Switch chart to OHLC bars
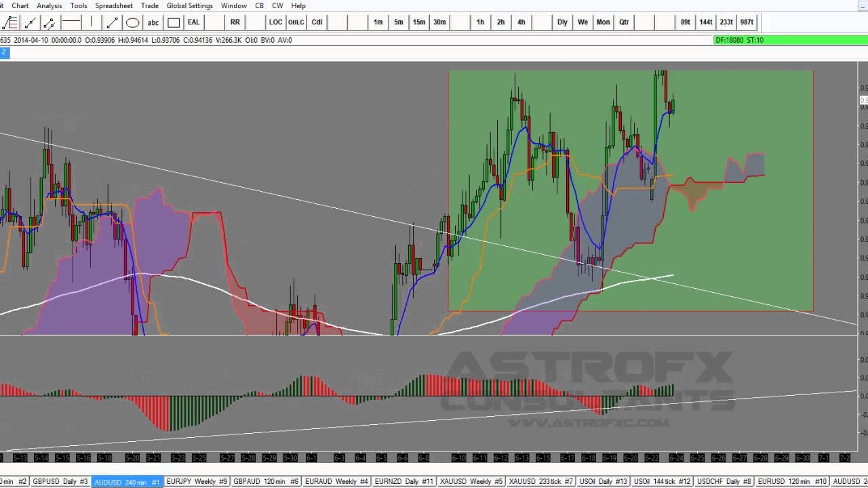 (x=296, y=22)
